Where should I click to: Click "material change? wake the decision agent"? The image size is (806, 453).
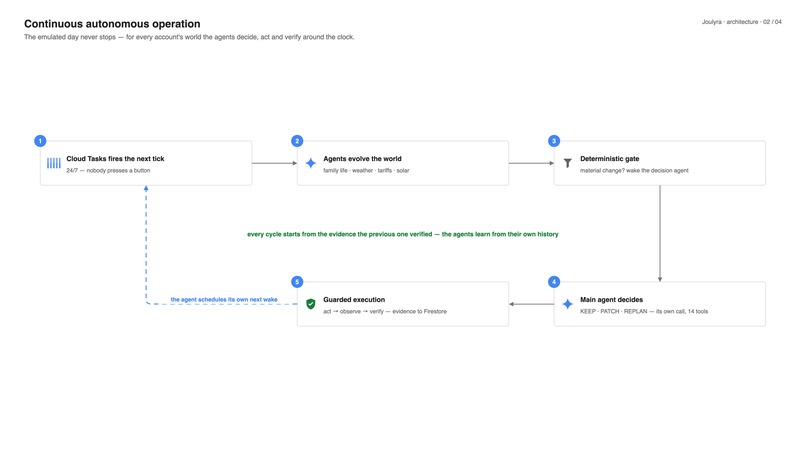pyautogui.click(x=634, y=170)
